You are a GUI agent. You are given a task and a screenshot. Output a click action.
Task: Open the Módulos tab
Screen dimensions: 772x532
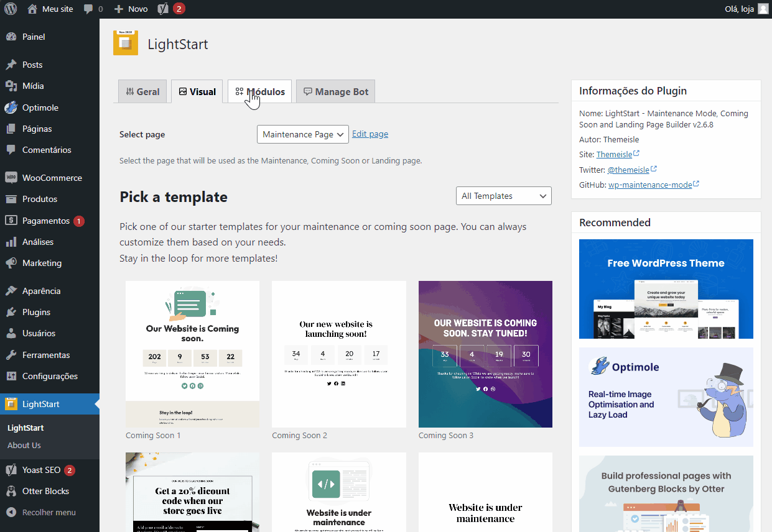259,91
